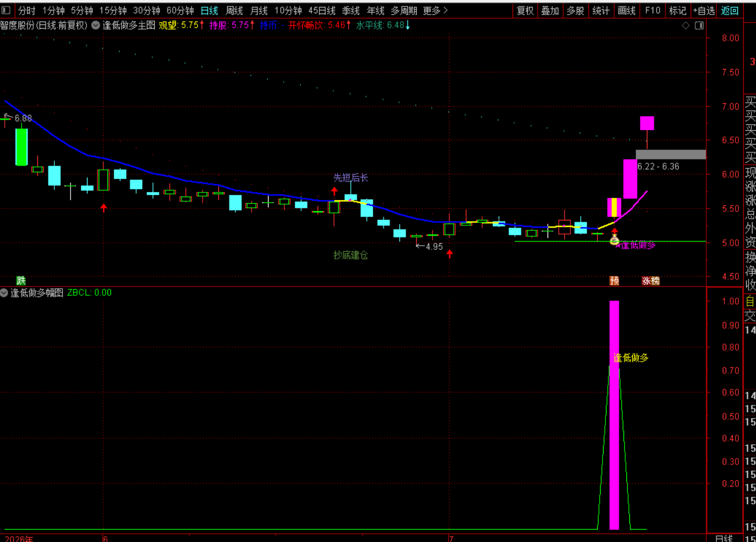Click the month 6 marker on the time axis
This screenshot has height=542, width=756.
point(106,538)
